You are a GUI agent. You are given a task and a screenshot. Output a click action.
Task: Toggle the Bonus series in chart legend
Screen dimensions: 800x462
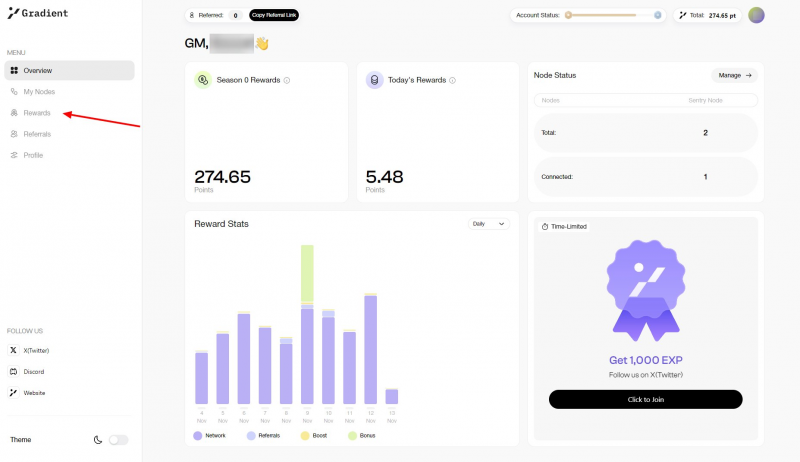pos(365,436)
